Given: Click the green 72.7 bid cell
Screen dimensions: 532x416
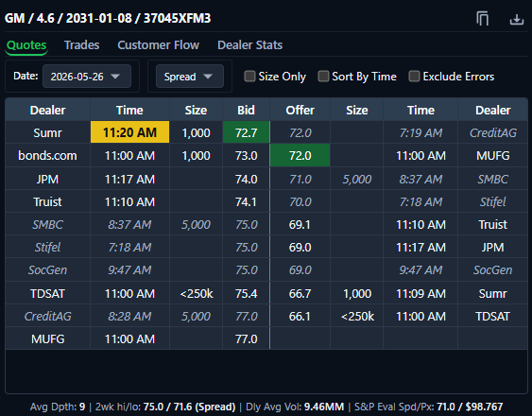Looking at the screenshot, I should [x=247, y=132].
